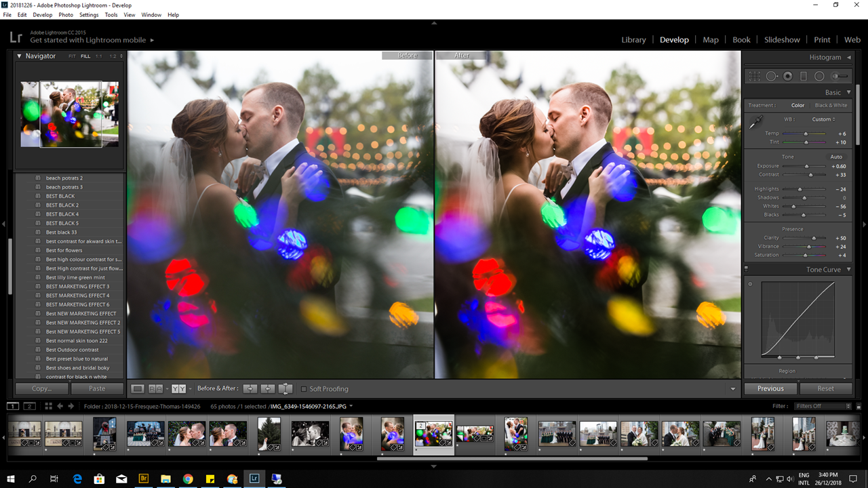Open toolbar content dropdown arrow
Viewport: 868px width, 488px height.
(733, 389)
